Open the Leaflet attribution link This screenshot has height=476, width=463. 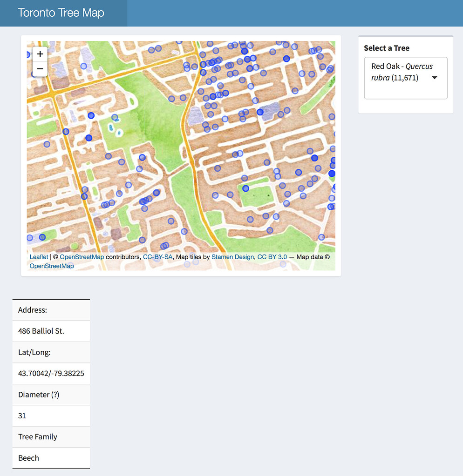click(x=38, y=256)
